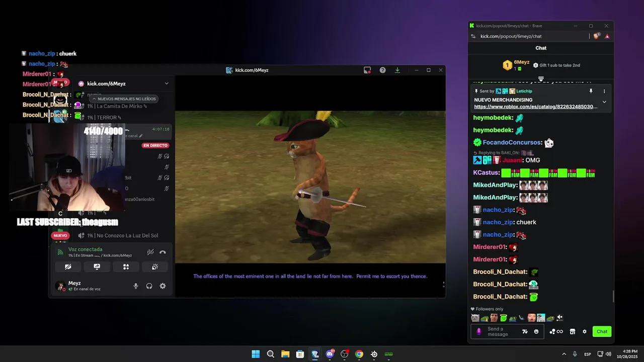Open Discord help question mark icon
This screenshot has width=644, height=362.
pyautogui.click(x=382, y=70)
